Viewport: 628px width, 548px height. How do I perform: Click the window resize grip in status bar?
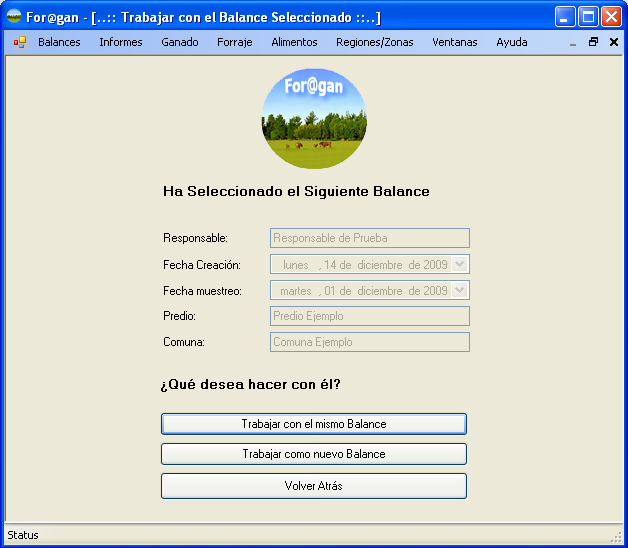pyautogui.click(x=617, y=538)
